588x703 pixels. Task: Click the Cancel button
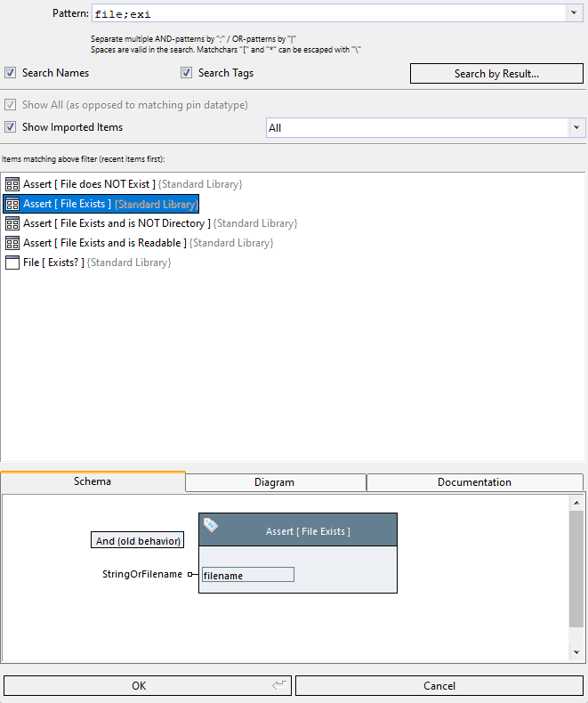click(439, 685)
